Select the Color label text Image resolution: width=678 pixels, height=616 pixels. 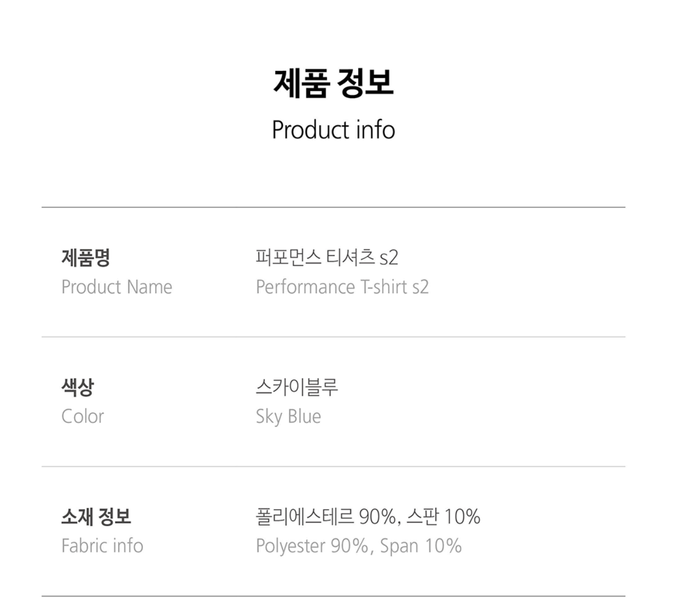pyautogui.click(x=82, y=416)
